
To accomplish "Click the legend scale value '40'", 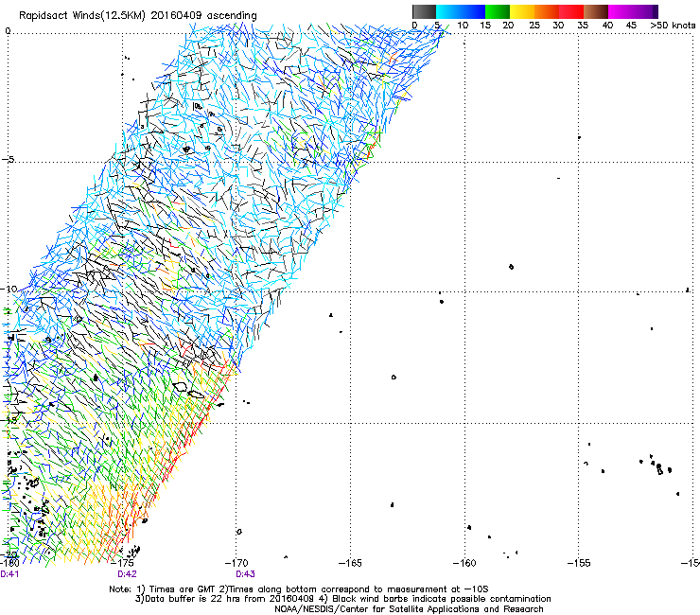I will coord(607,26).
